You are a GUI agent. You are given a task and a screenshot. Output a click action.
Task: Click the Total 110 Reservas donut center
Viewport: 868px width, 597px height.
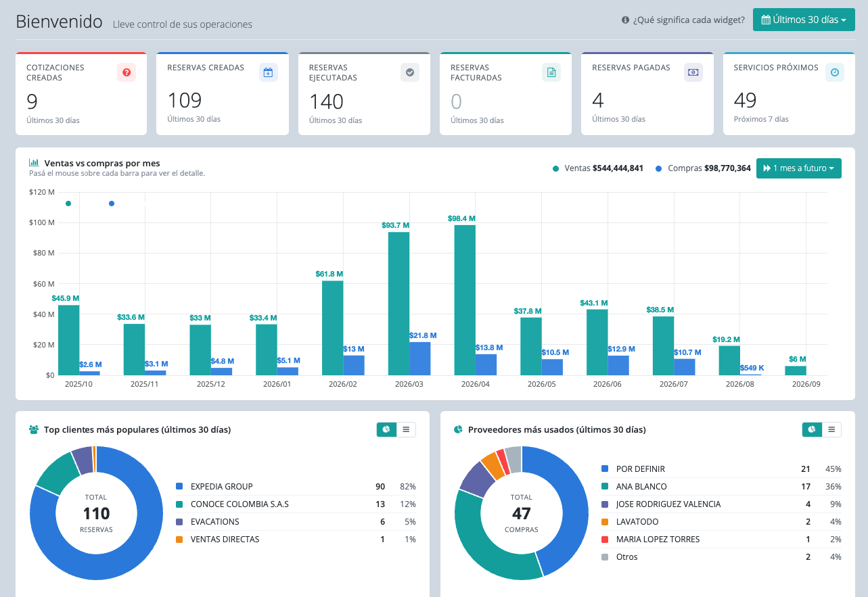96,513
